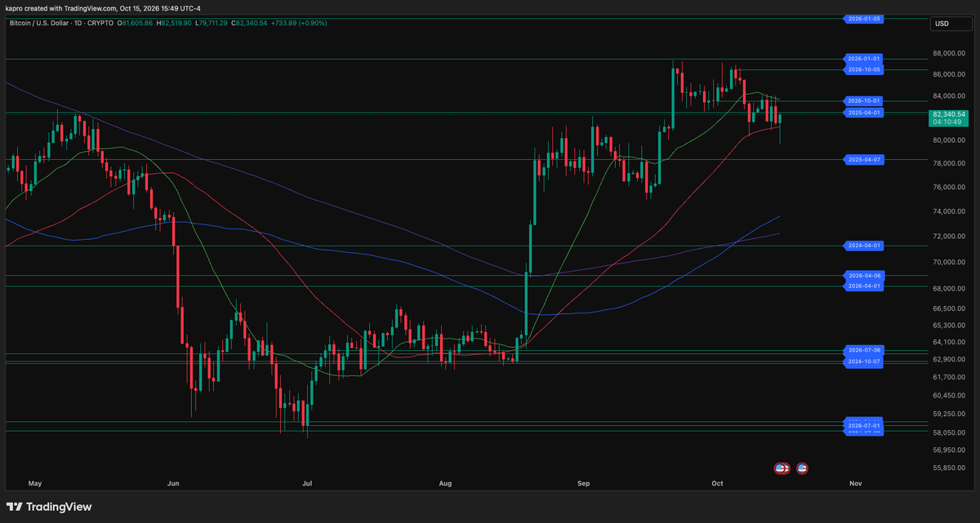This screenshot has width=980, height=523.
Task: Select the 2024-10-07 line label
Action: (864, 361)
